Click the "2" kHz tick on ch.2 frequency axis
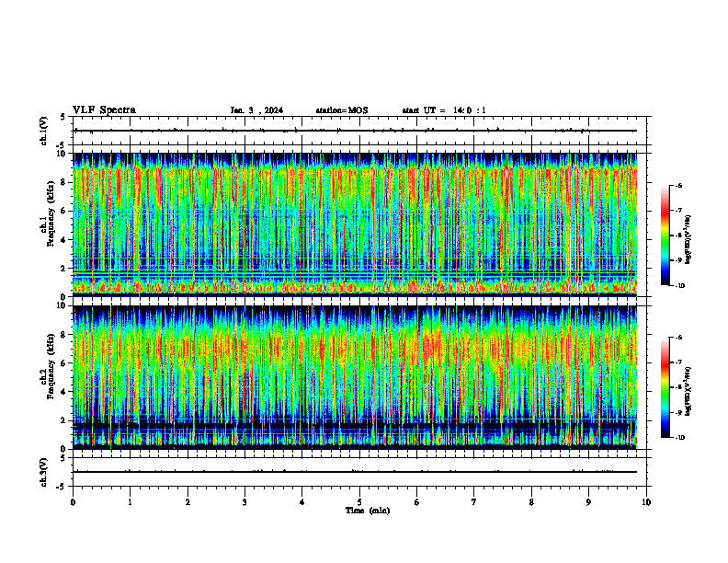728x563 pixels. click(64, 420)
